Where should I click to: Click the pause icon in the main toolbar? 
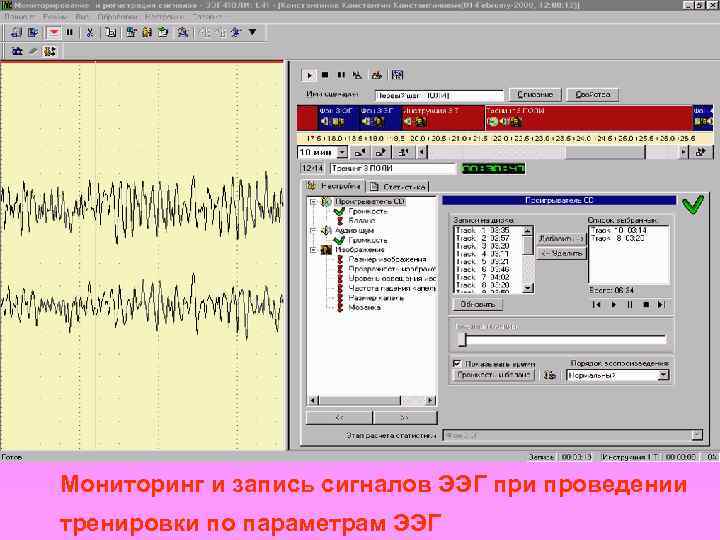pyautogui.click(x=69, y=33)
